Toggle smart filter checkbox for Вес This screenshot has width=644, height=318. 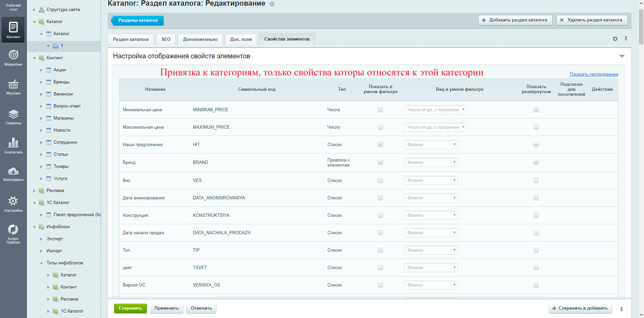pyautogui.click(x=380, y=181)
